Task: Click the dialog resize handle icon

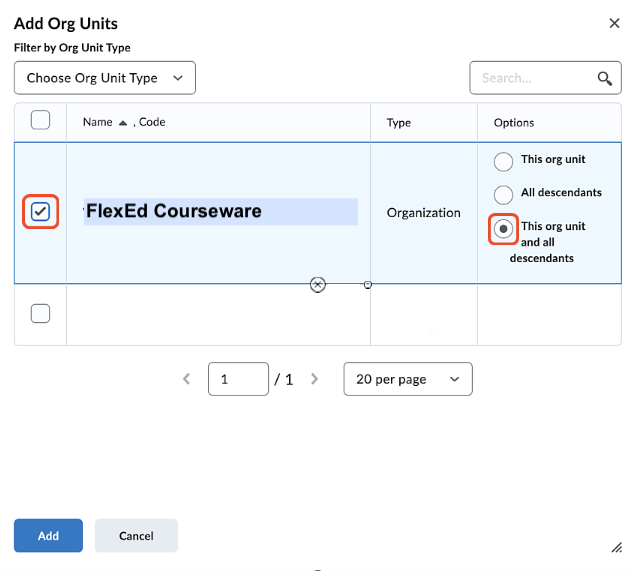Action: (617, 547)
